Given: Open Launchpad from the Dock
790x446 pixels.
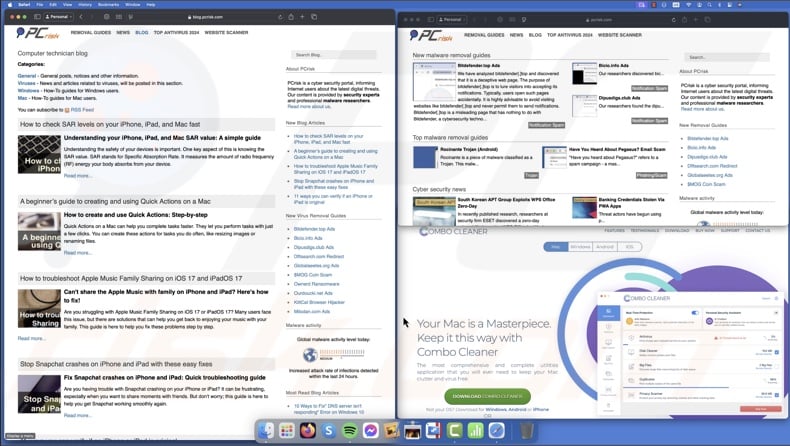Looking at the screenshot, I should (x=287, y=430).
